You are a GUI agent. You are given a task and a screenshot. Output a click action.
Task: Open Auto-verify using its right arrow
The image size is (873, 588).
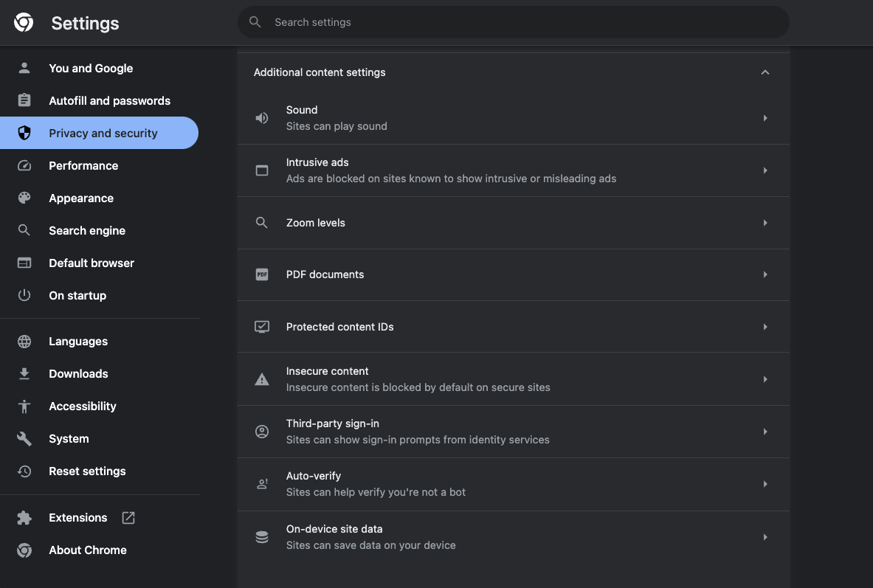click(765, 484)
